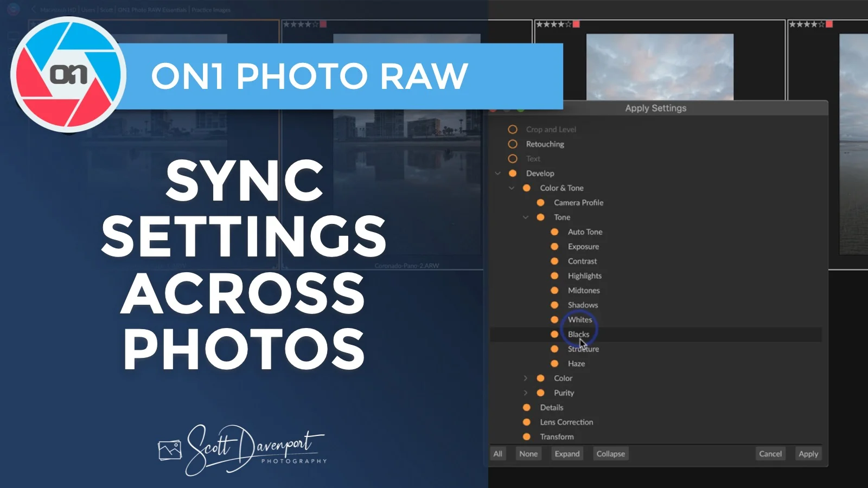868x488 pixels.
Task: Toggle the Tone setting dot
Action: click(540, 217)
